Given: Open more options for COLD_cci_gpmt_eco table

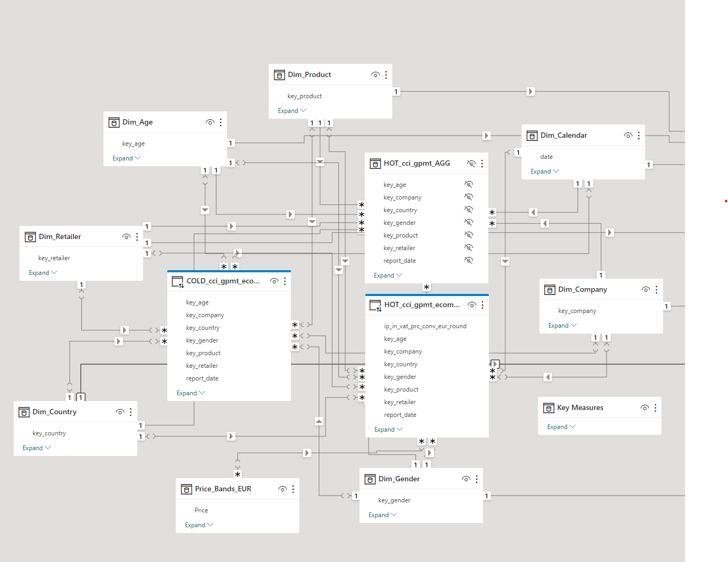Looking at the screenshot, I should tap(285, 281).
